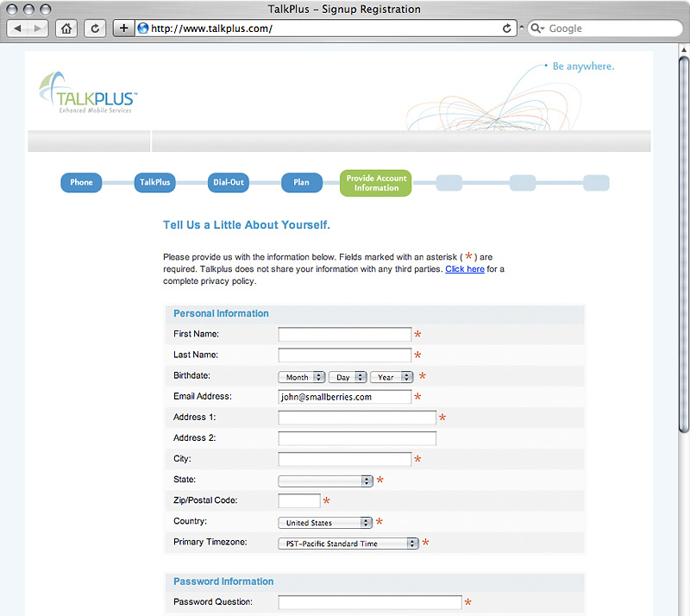Open the Home page icon
Viewport: 690px width, 616px height.
click(x=66, y=28)
